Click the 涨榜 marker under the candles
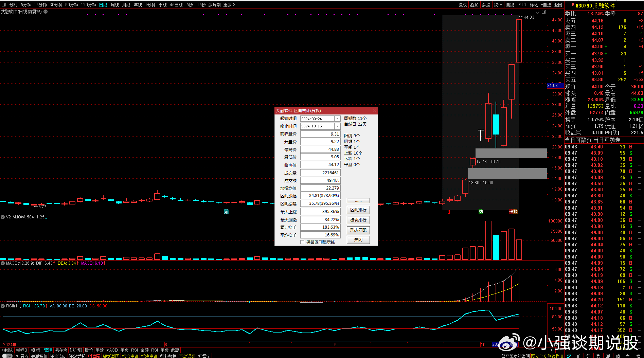Image resolution: width=644 pixels, height=358 pixels. [x=513, y=212]
